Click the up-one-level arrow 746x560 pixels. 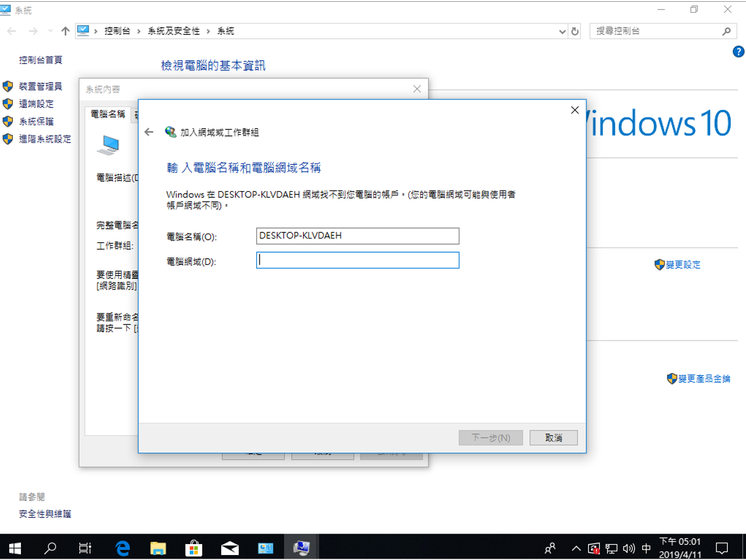click(66, 31)
